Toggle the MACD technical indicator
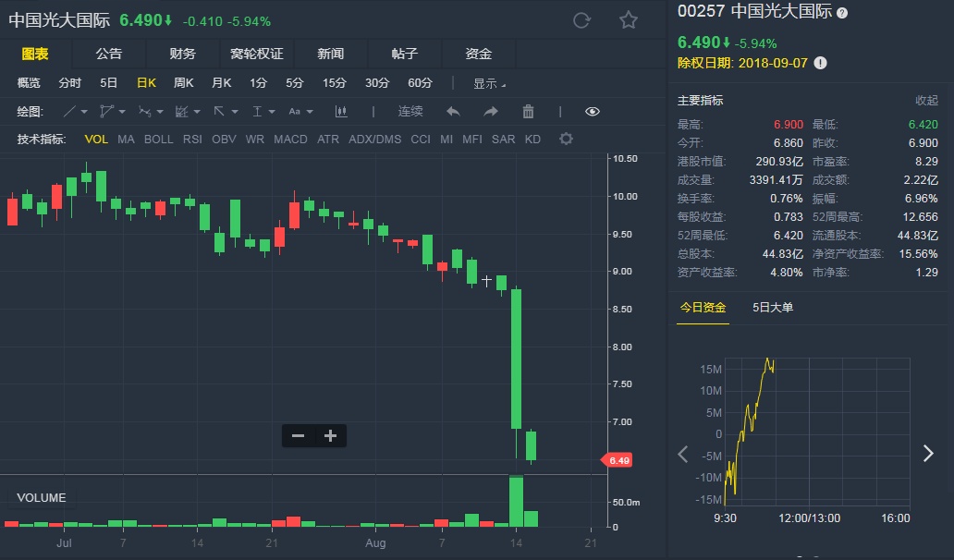The width and height of the screenshot is (954, 560). (290, 140)
